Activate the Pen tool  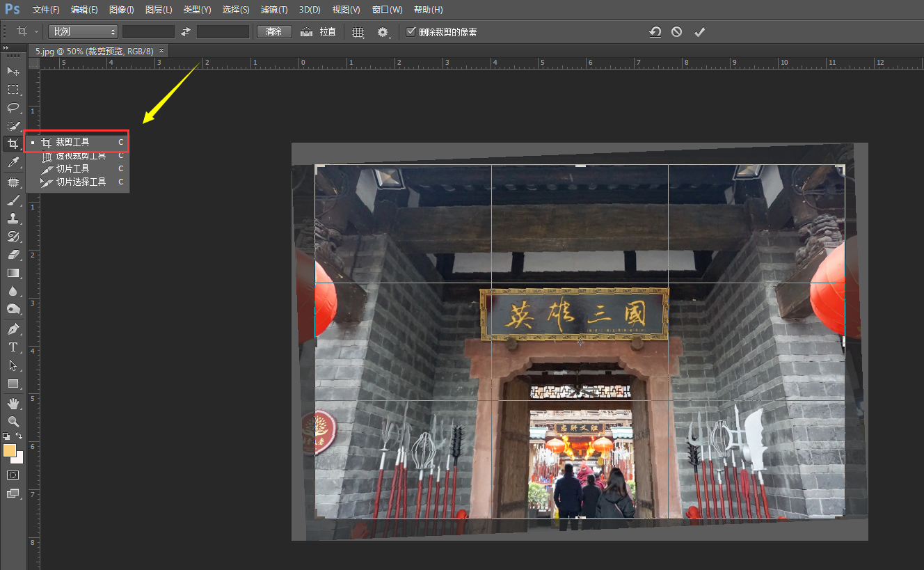click(13, 328)
